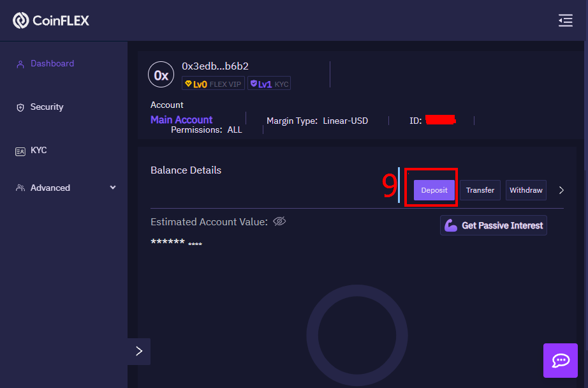Click the Main Account link

tap(182, 120)
